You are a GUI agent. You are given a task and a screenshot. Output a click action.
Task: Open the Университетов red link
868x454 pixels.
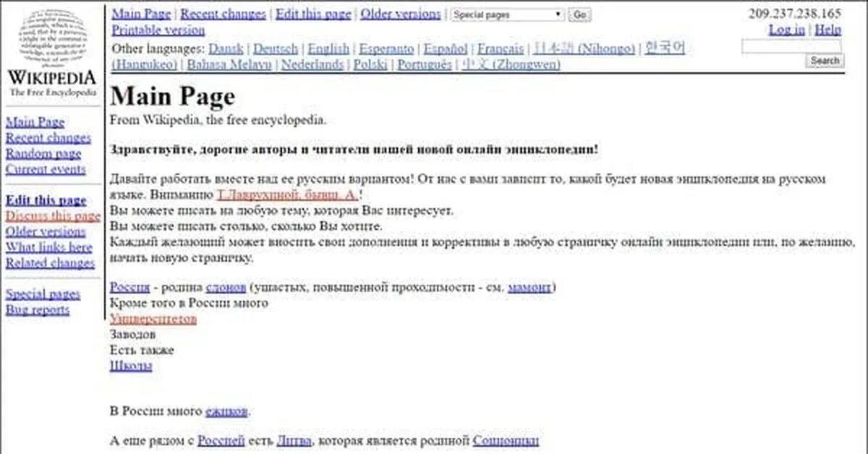click(x=153, y=319)
